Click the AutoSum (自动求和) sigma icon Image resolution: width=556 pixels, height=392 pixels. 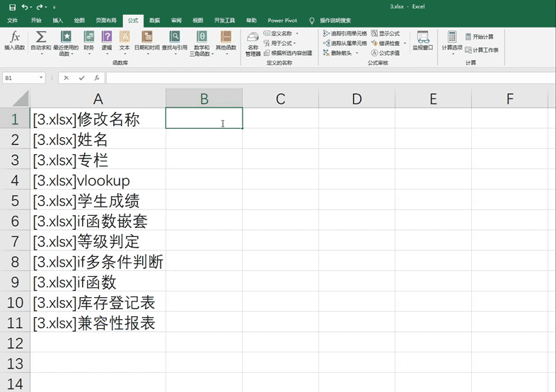click(41, 37)
